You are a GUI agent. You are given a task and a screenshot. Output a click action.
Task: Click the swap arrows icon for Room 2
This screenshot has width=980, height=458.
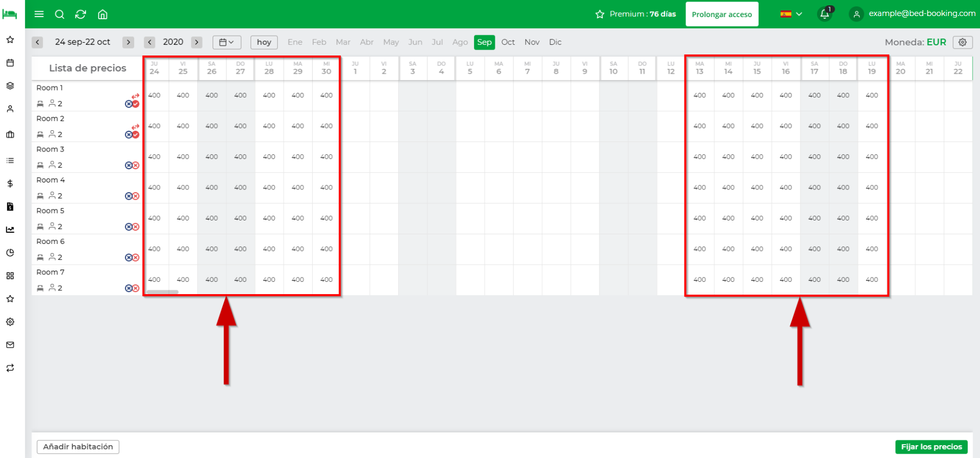[x=135, y=127]
